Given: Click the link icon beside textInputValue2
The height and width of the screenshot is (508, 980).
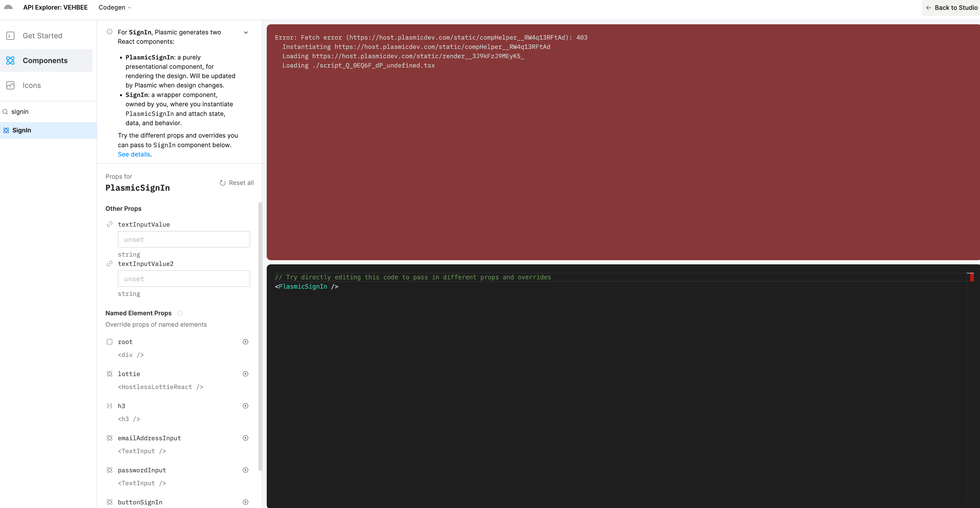Looking at the screenshot, I should click(110, 264).
